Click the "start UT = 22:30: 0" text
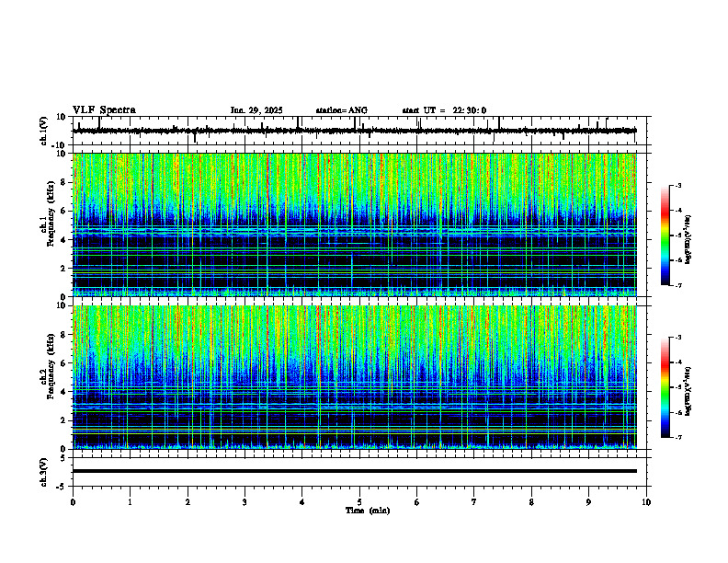728x563 pixels. pos(444,110)
